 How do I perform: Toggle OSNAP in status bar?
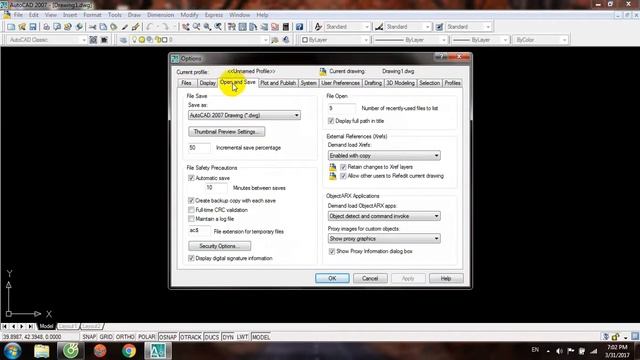(168, 337)
